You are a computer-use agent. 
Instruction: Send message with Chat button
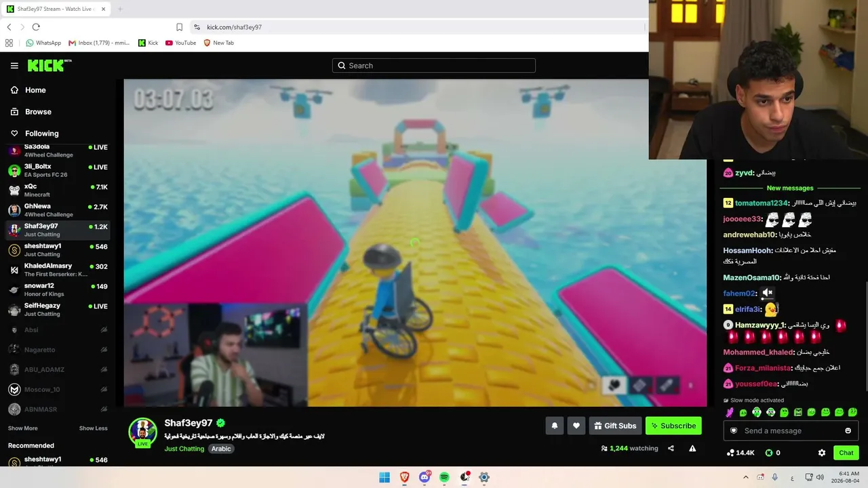(x=846, y=453)
